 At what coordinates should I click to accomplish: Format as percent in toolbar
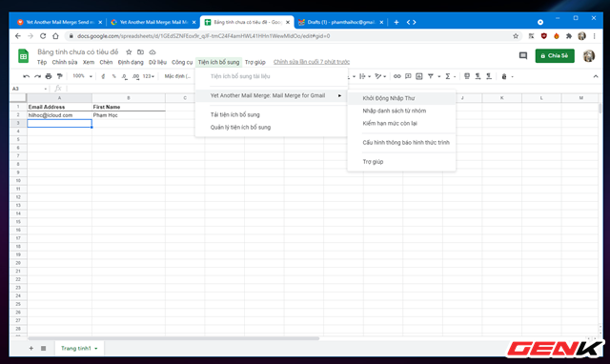point(114,76)
